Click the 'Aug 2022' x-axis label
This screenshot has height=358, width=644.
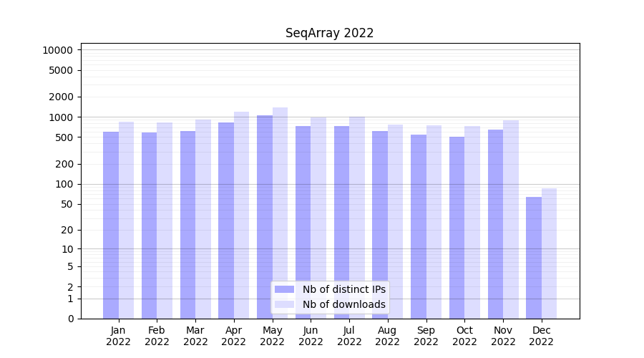point(387,336)
